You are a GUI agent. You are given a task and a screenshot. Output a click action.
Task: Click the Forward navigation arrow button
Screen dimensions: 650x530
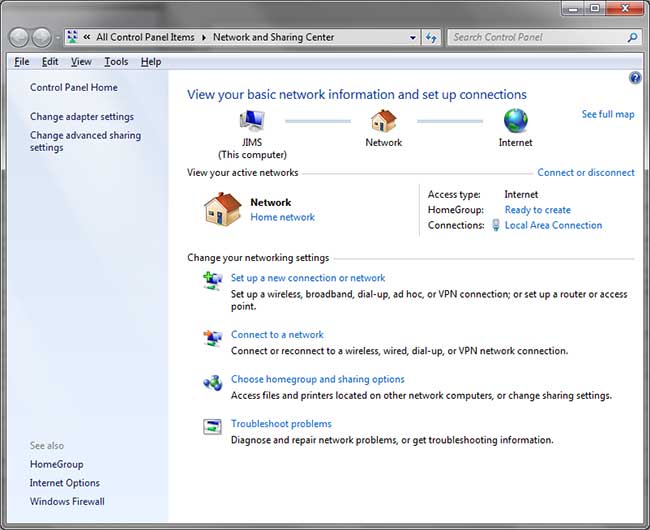click(42, 38)
